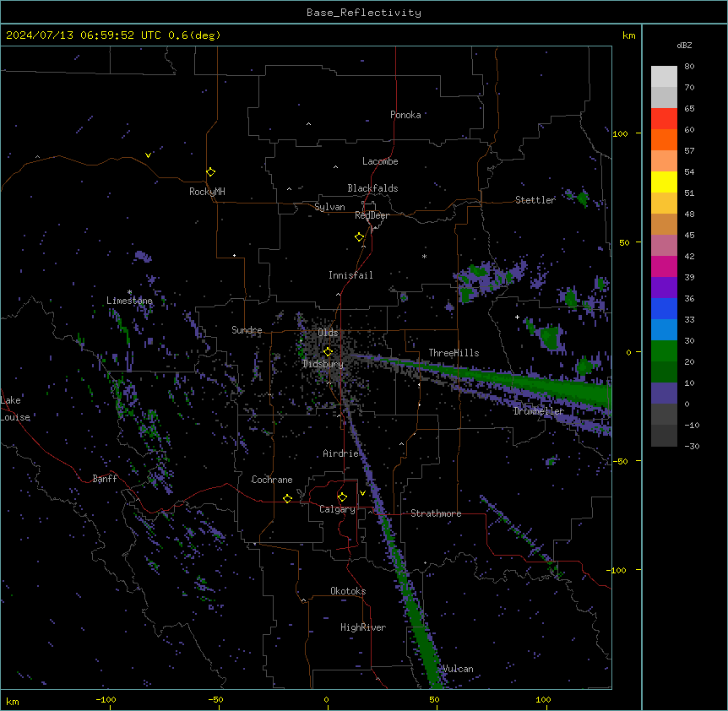Image resolution: width=728 pixels, height=711 pixels.
Task: Click the white asterisk marker east of Innisfail
Action: click(x=424, y=257)
